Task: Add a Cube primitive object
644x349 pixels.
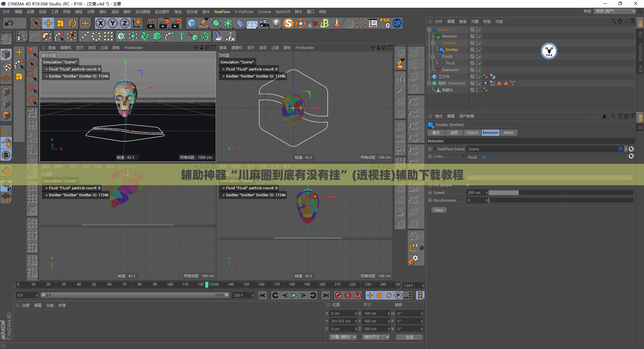Action: pos(192,23)
